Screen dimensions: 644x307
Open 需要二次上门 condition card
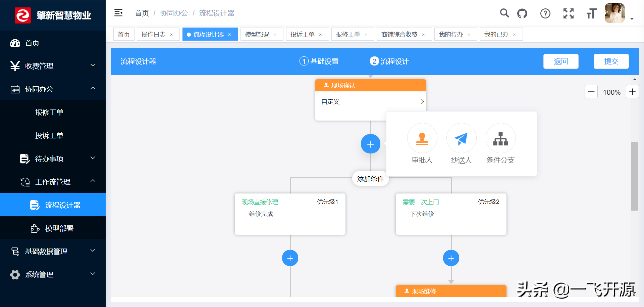pos(451,214)
